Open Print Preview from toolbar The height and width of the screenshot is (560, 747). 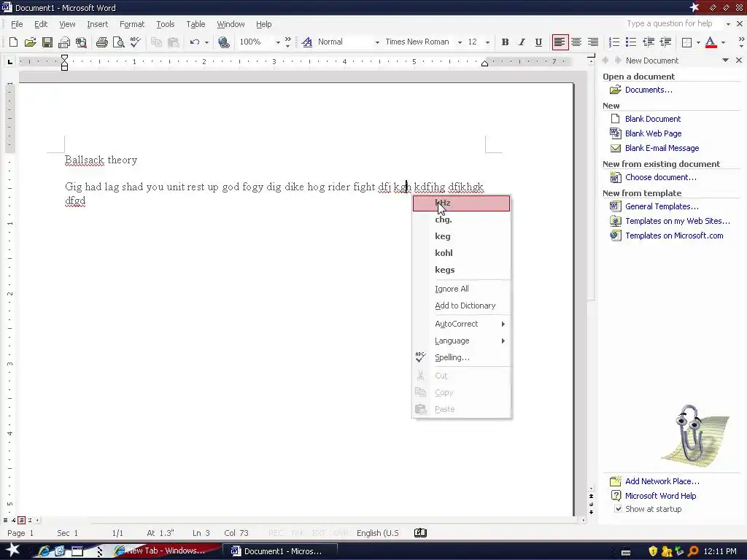point(118,42)
